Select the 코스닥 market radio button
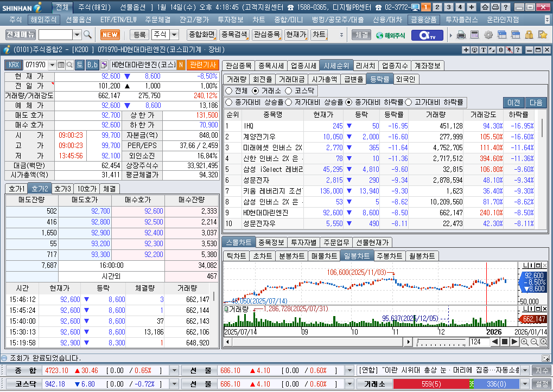 click(x=289, y=91)
